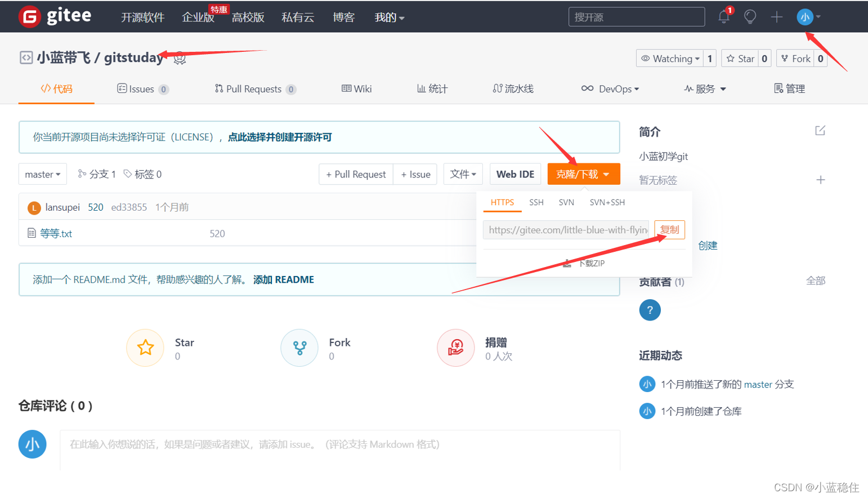Open the 我的 menu
Viewport: 868px width, 498px height.
click(x=390, y=17)
